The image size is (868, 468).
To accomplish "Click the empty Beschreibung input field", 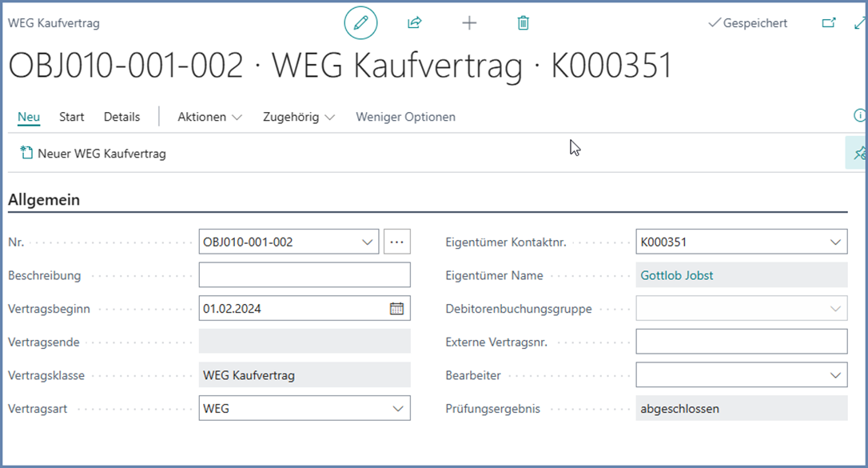I will pyautogui.click(x=304, y=274).
